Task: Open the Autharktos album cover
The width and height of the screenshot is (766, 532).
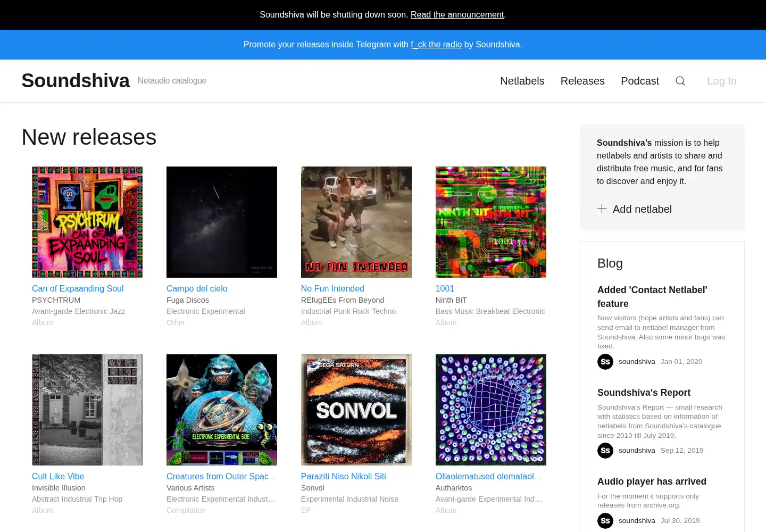Action: pyautogui.click(x=491, y=410)
